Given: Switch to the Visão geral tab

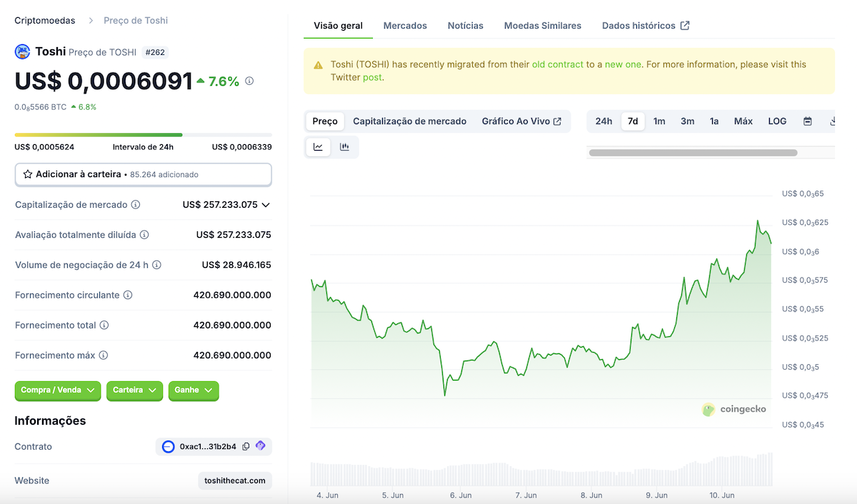Looking at the screenshot, I should point(339,26).
